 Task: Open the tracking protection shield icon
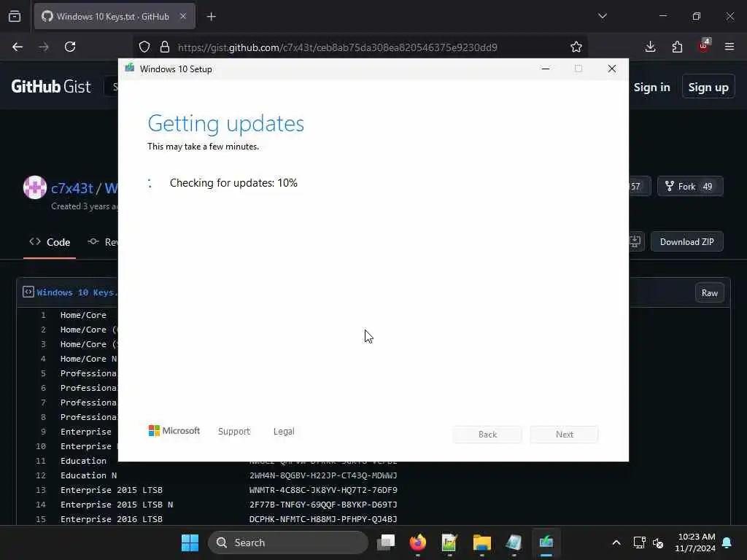click(144, 47)
